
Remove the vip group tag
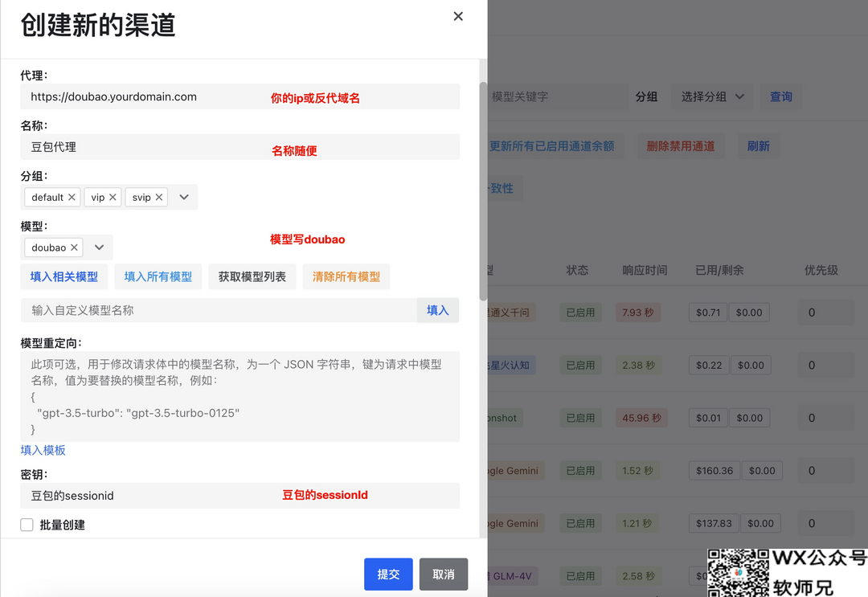pos(113,197)
